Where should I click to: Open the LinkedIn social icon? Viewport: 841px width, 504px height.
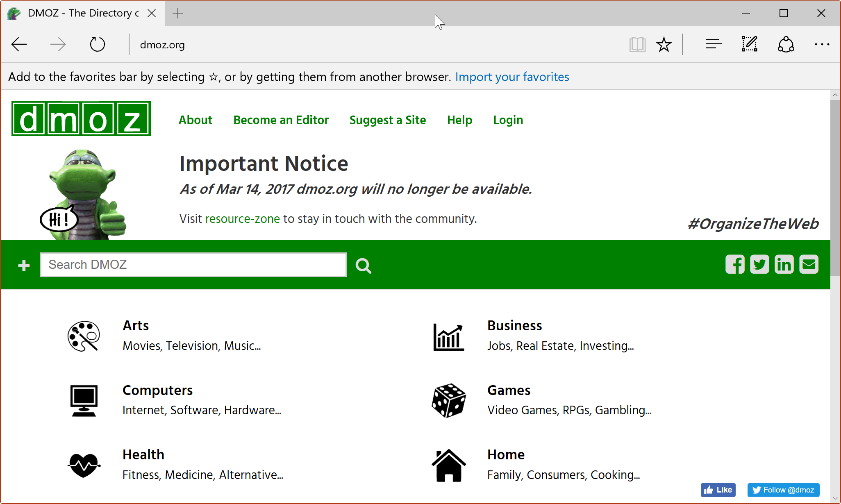click(784, 264)
